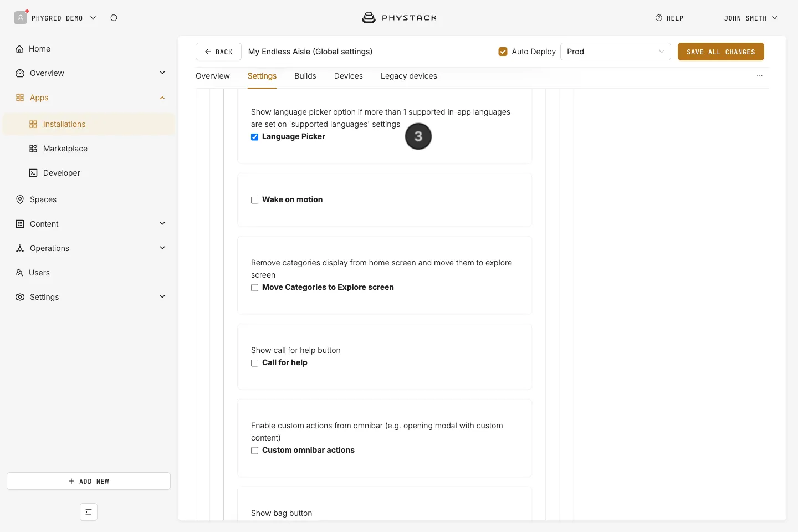
Task: Expand the Settings sidebar section chevron
Action: click(162, 296)
